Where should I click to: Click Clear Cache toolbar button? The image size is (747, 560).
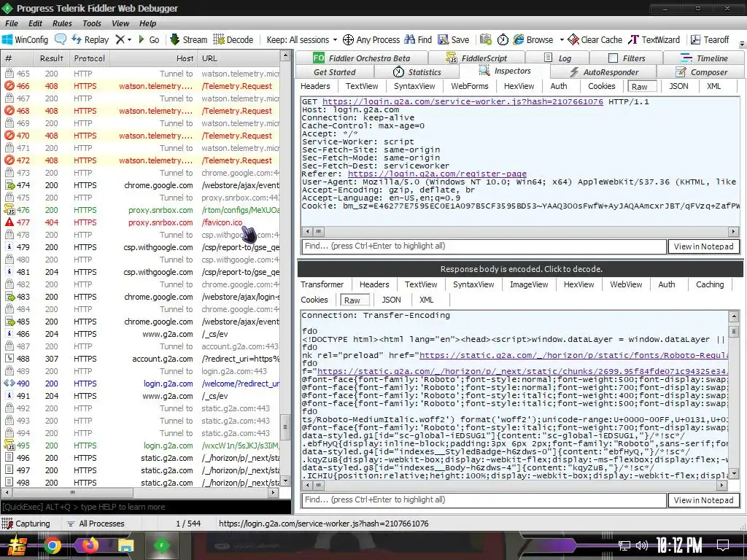pos(595,39)
